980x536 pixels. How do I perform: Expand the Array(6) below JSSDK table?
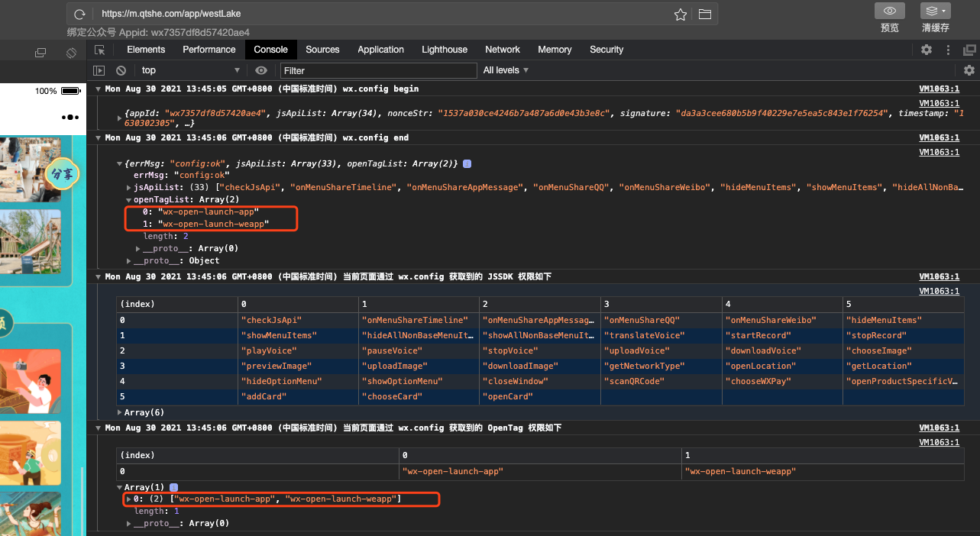tap(120, 412)
